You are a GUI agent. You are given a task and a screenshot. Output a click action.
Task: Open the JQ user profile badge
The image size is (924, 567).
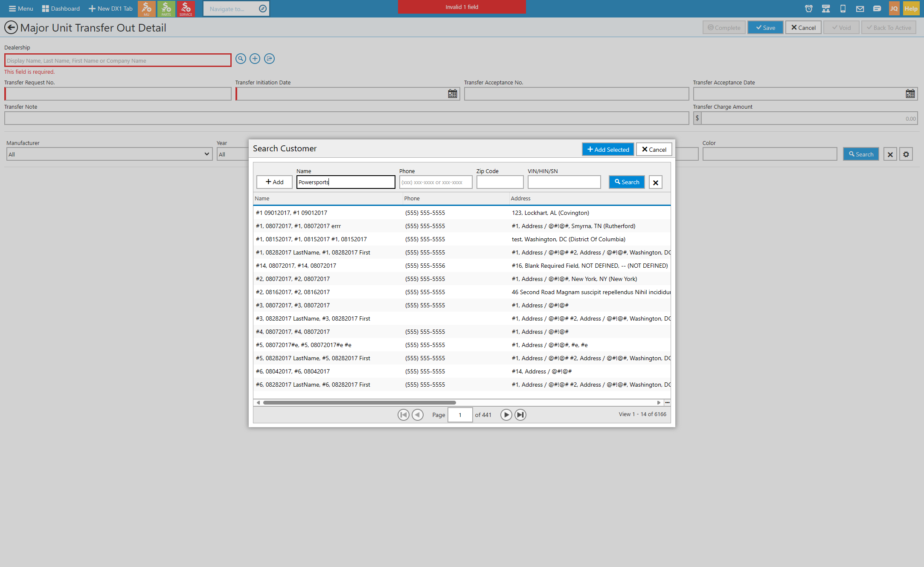894,9
